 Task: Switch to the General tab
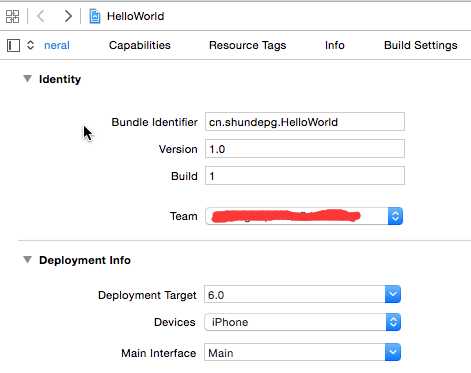coord(57,45)
